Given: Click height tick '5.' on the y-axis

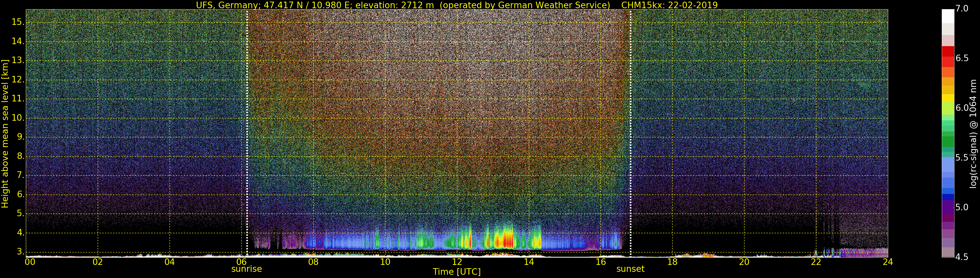Looking at the screenshot, I should click(21, 214).
